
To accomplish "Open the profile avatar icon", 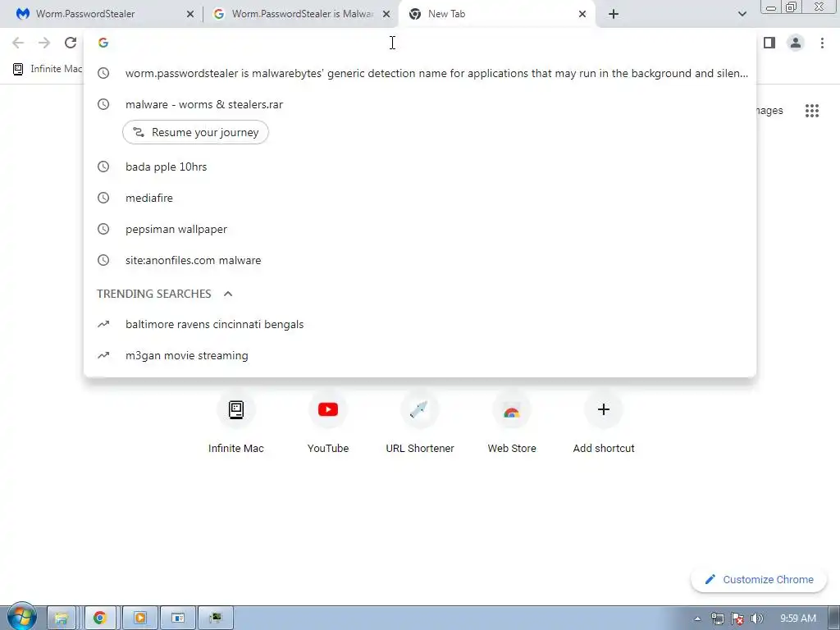I will tap(796, 43).
